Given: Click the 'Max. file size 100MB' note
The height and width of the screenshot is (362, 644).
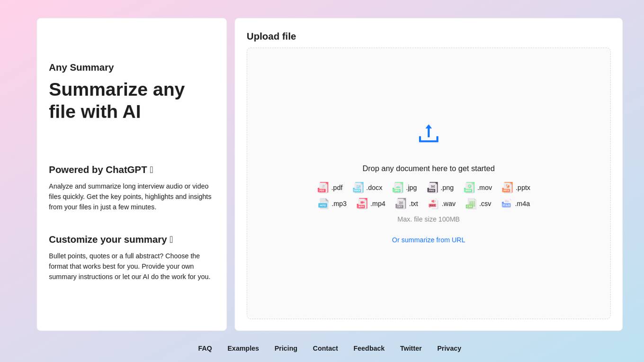Looking at the screenshot, I should (x=429, y=219).
